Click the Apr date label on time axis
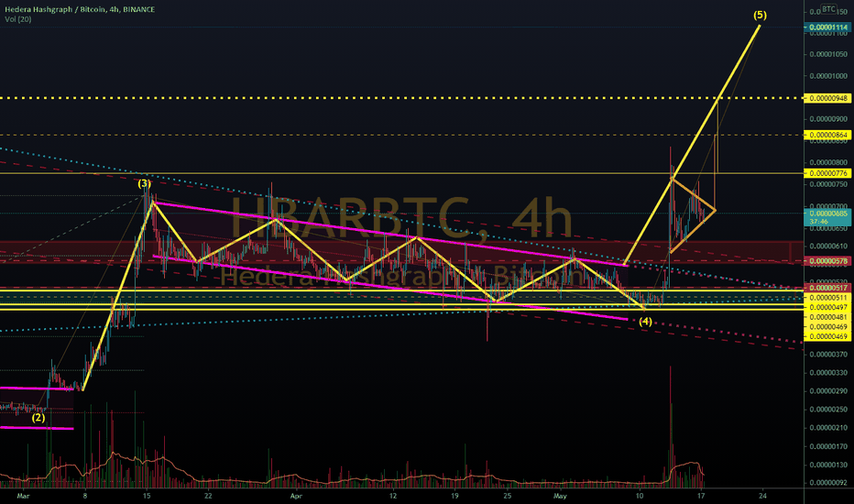This screenshot has width=854, height=504. pyautogui.click(x=296, y=496)
